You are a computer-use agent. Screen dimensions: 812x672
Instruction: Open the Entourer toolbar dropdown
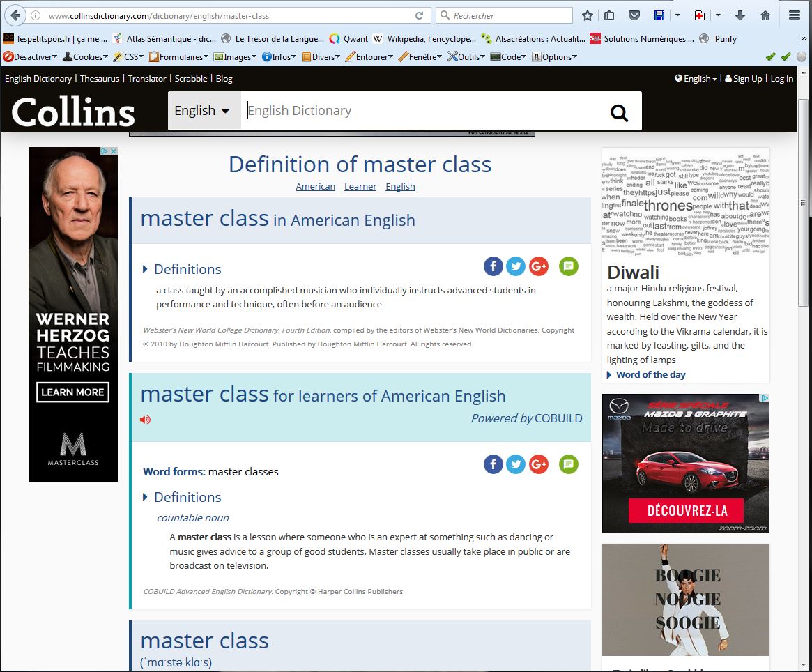click(x=369, y=56)
